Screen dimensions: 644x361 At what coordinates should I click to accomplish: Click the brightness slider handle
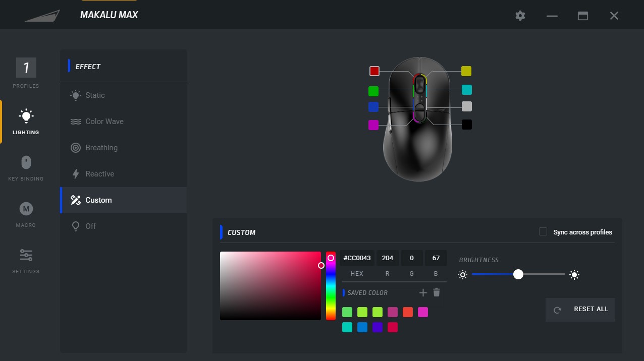(x=518, y=274)
